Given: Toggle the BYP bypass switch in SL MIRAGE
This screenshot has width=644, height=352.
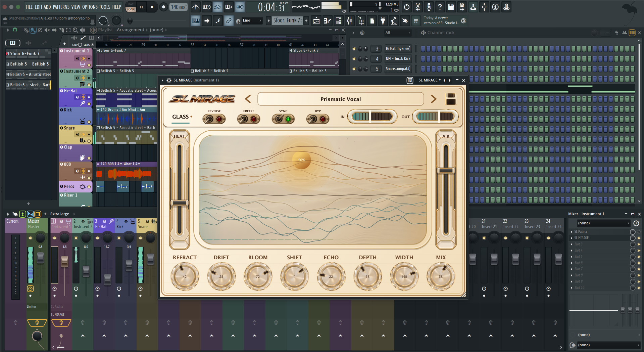Looking at the screenshot, I should point(317,119).
